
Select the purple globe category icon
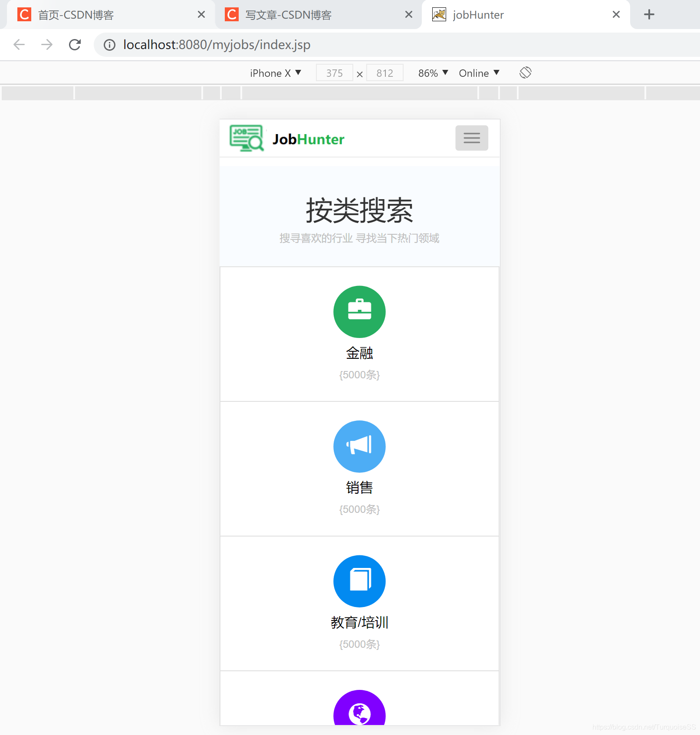359,708
